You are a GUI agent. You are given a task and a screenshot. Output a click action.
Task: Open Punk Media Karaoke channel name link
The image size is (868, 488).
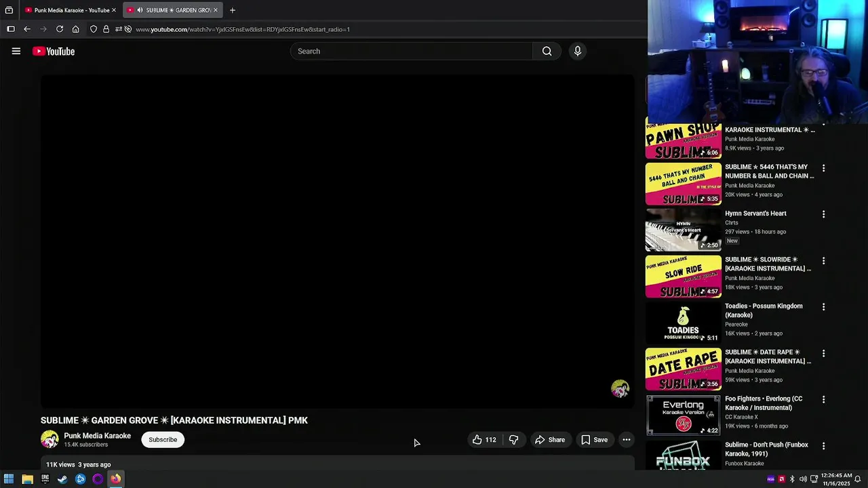tap(97, 436)
